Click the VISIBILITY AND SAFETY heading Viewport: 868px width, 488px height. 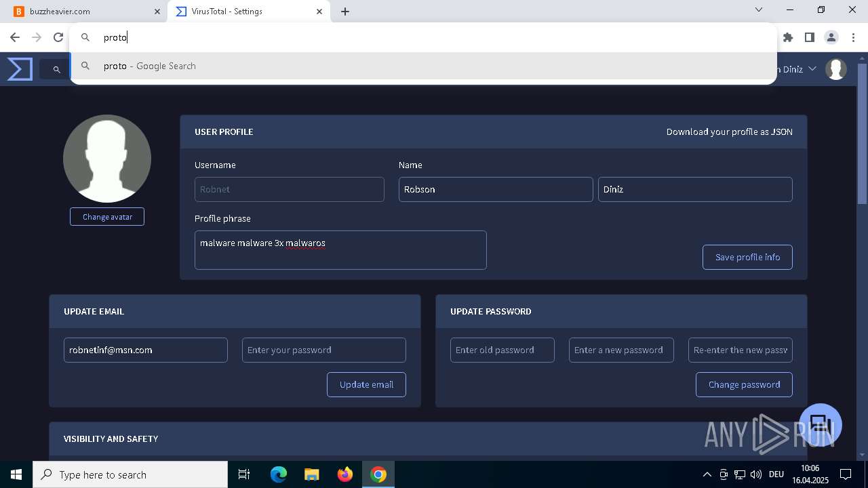(111, 439)
